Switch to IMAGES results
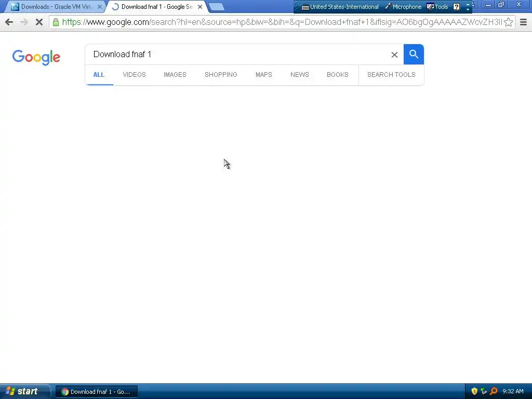The width and height of the screenshot is (532, 399). [x=175, y=75]
